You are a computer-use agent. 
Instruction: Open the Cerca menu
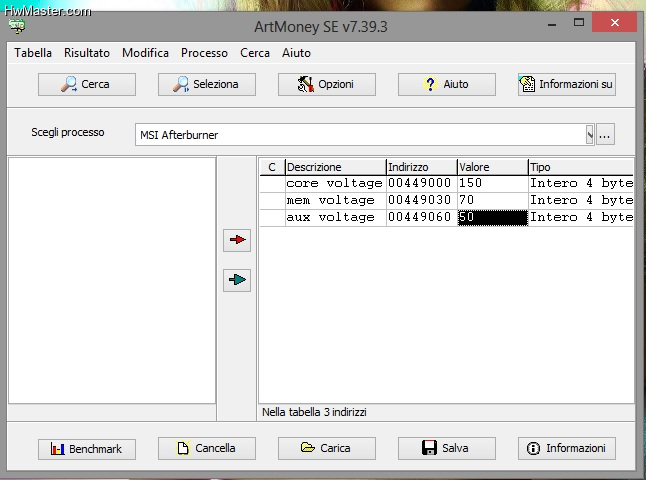255,53
